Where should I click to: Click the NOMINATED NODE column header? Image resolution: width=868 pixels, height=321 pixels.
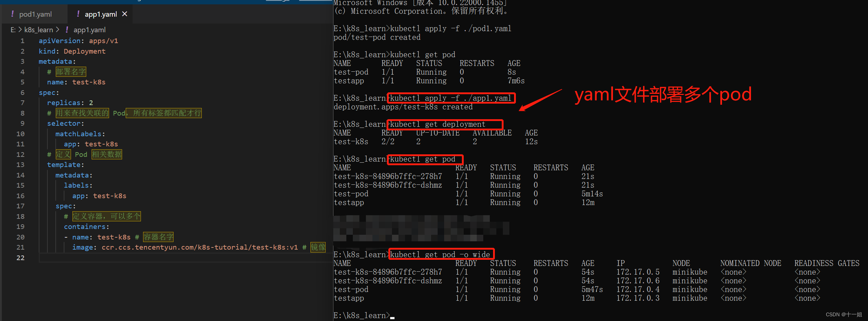(x=751, y=263)
